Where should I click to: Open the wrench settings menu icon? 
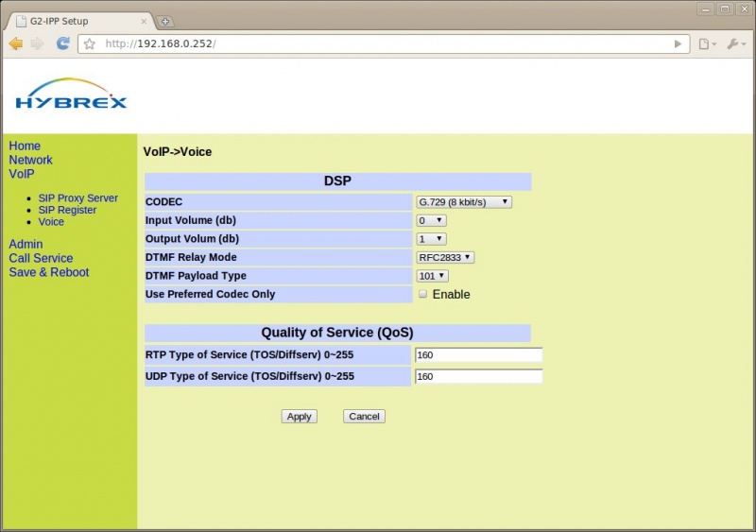pyautogui.click(x=734, y=43)
